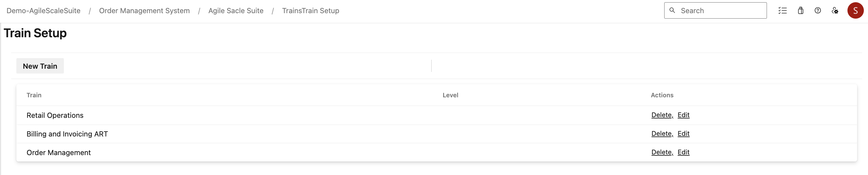The image size is (868, 175).
Task: Edit the Retail Operations train
Action: coord(683,115)
